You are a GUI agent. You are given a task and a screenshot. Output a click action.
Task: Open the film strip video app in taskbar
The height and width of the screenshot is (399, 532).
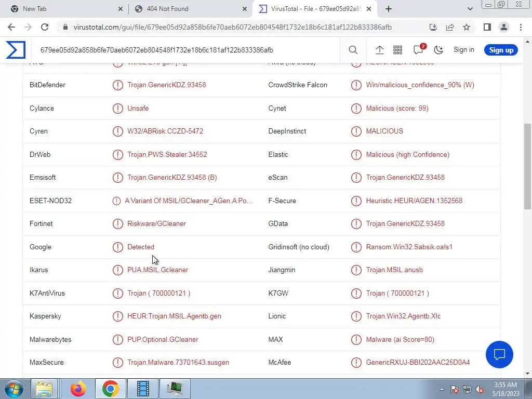pos(142,389)
